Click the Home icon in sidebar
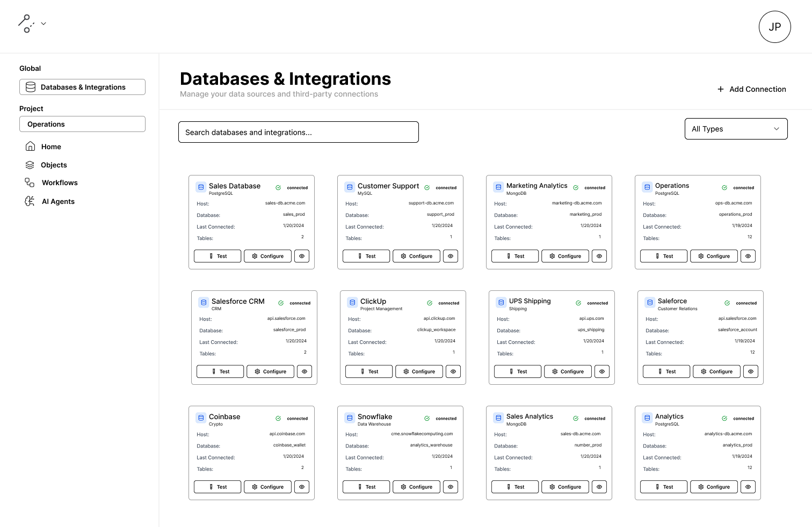 click(31, 147)
